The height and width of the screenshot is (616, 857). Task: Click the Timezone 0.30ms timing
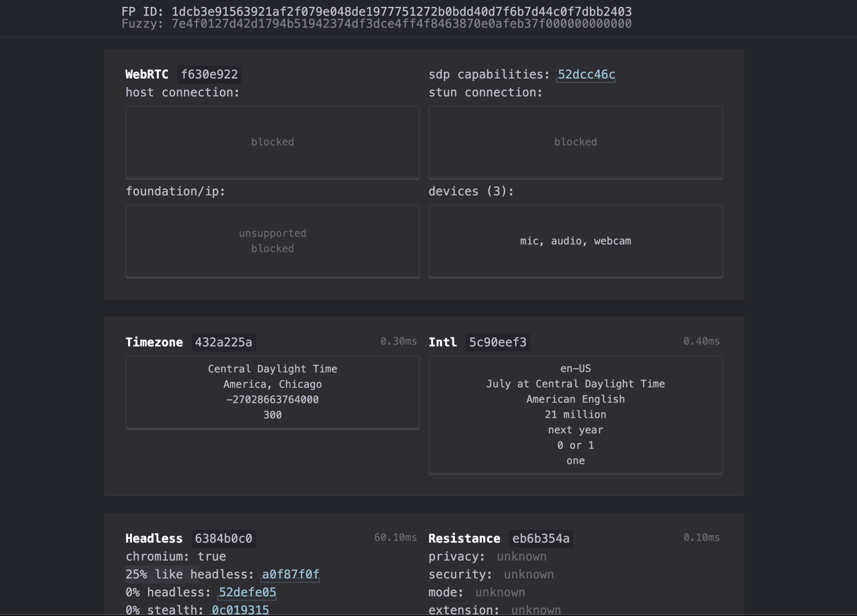(398, 341)
